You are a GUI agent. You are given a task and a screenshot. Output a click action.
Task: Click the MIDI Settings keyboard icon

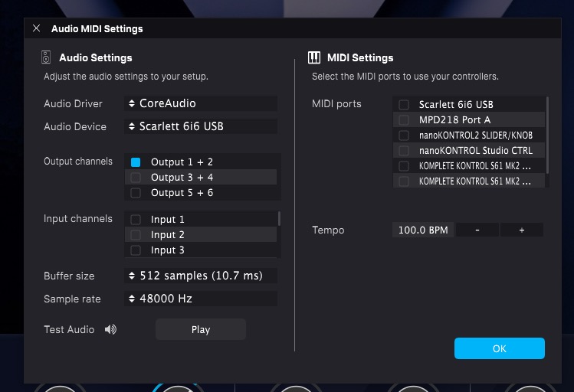pyautogui.click(x=314, y=57)
